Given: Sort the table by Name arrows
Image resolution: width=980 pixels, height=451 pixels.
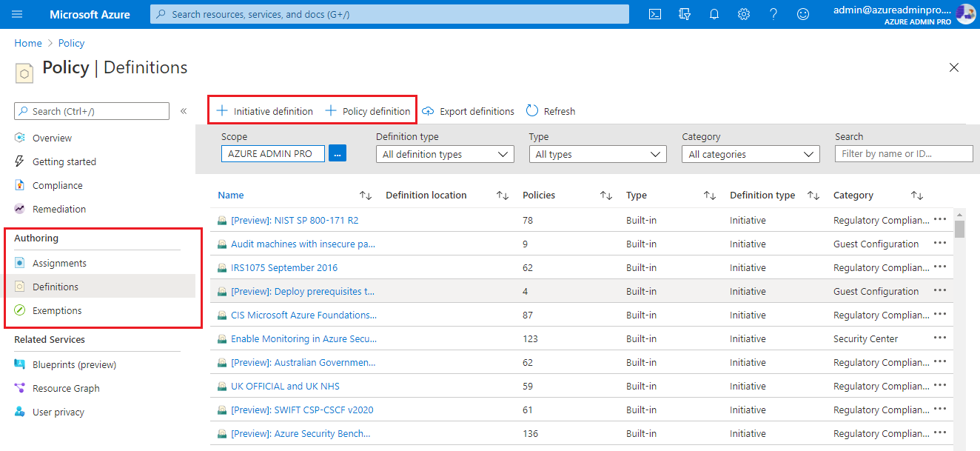Looking at the screenshot, I should (x=366, y=196).
